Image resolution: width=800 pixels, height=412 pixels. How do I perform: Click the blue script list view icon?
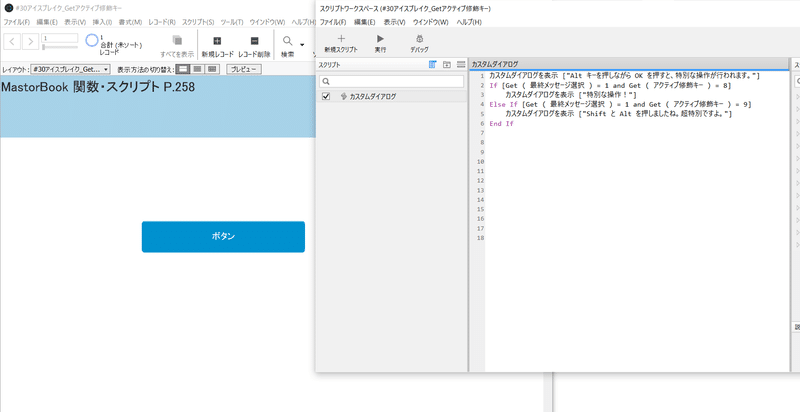point(433,64)
